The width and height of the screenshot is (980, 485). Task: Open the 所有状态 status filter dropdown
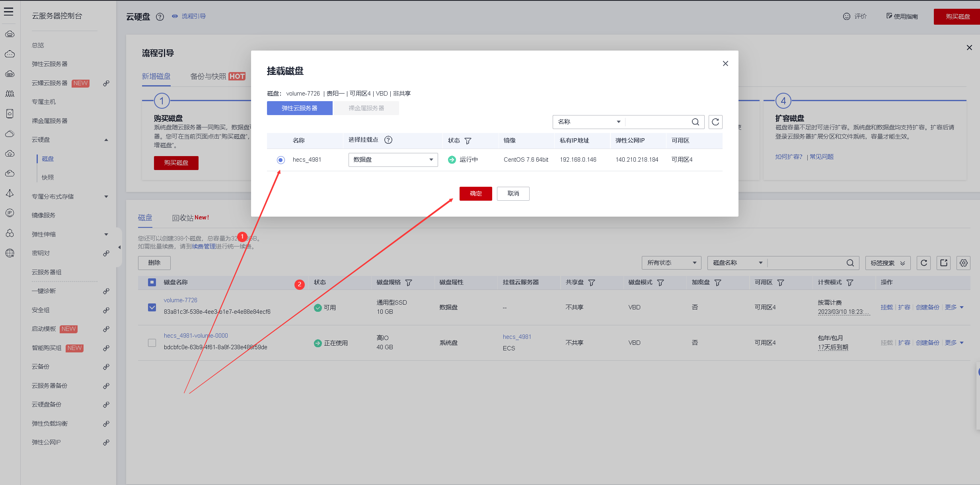[x=671, y=263]
